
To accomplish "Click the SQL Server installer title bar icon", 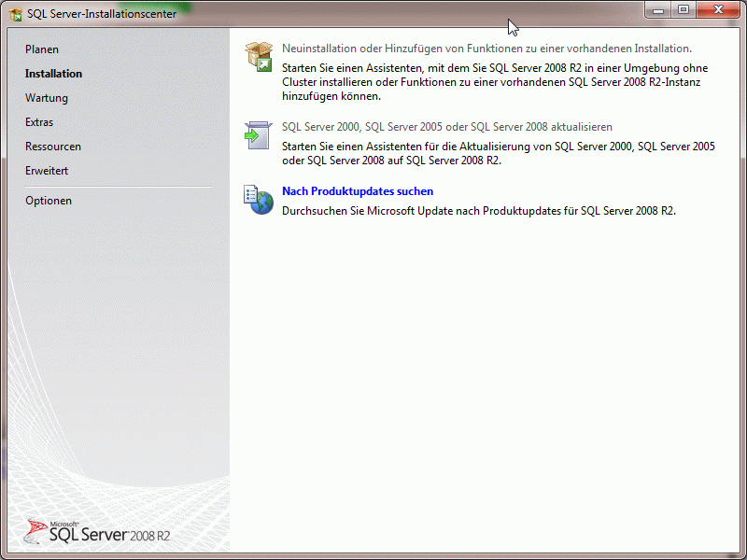I will coord(16,14).
